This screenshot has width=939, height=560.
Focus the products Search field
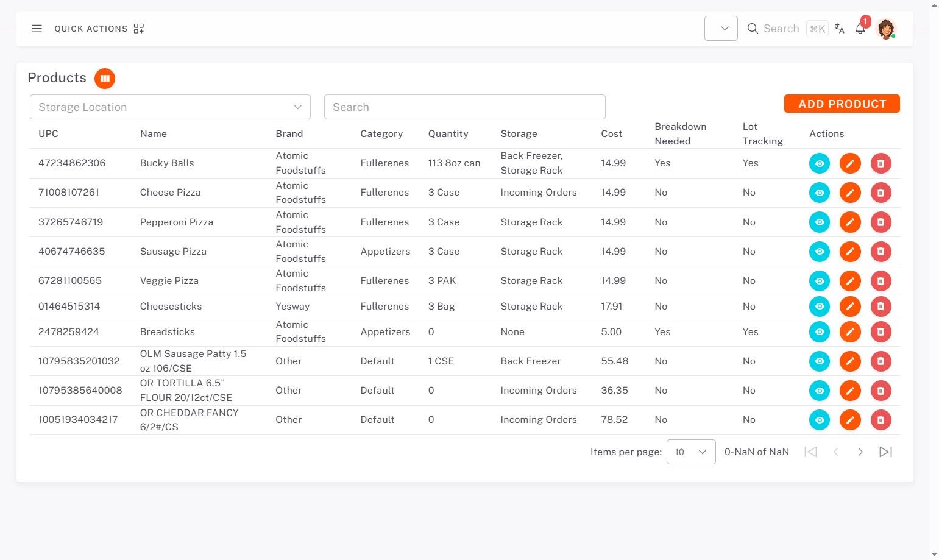click(x=465, y=107)
